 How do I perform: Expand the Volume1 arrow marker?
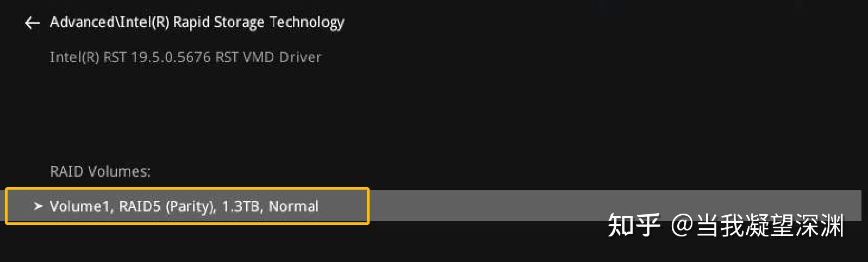click(38, 206)
